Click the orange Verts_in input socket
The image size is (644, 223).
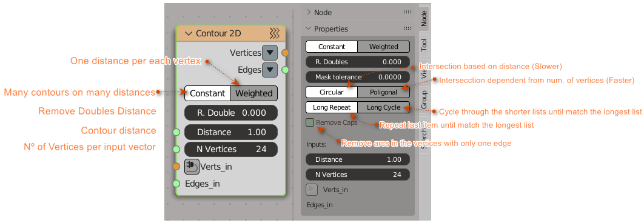point(176,166)
